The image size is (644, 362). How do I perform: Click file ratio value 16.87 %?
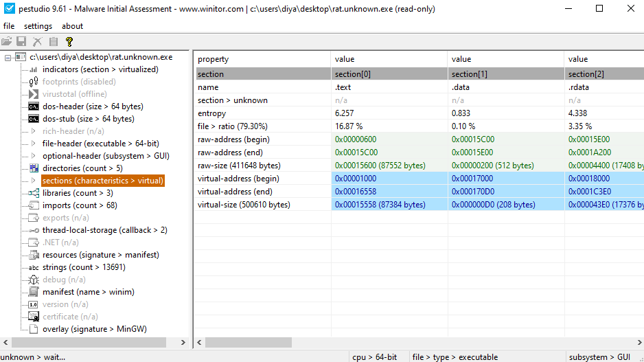(x=389, y=126)
